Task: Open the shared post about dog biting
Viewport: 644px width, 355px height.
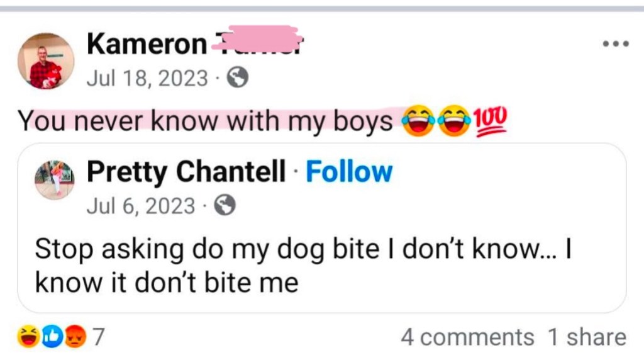Action: [302, 266]
